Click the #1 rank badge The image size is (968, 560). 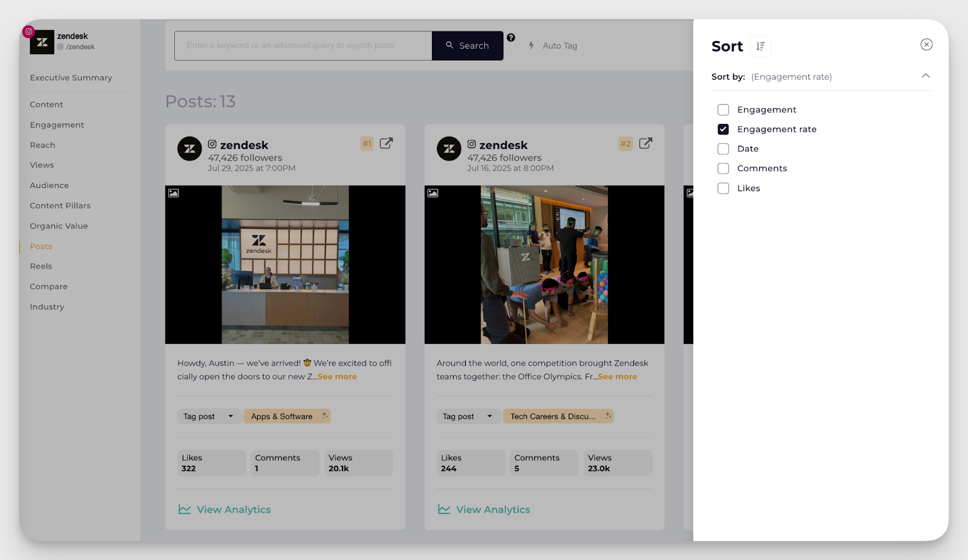pyautogui.click(x=367, y=143)
